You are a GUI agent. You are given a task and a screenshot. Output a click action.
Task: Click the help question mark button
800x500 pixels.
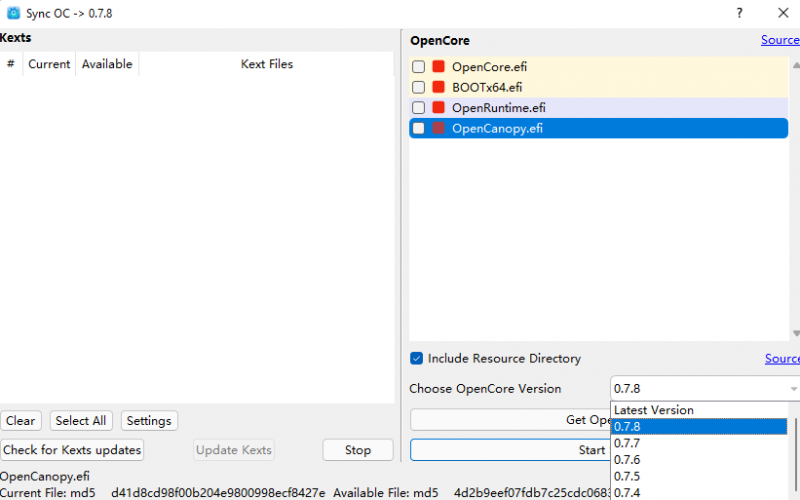coord(739,13)
